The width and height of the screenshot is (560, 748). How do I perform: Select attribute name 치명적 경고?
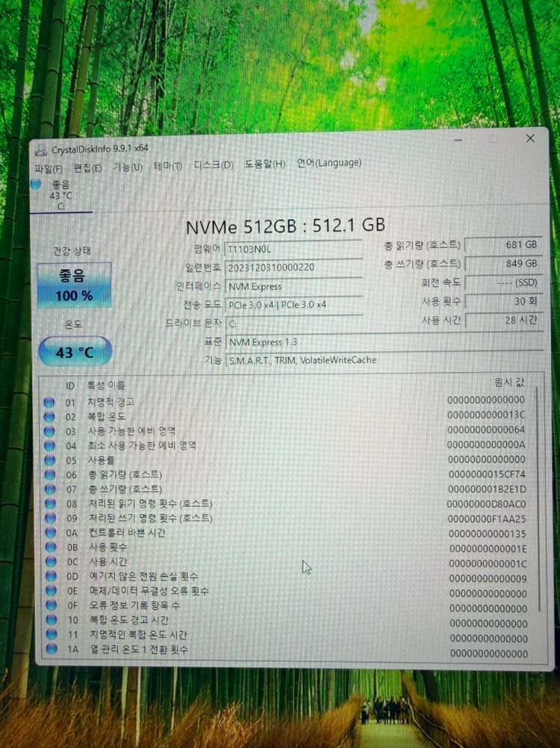point(111,402)
